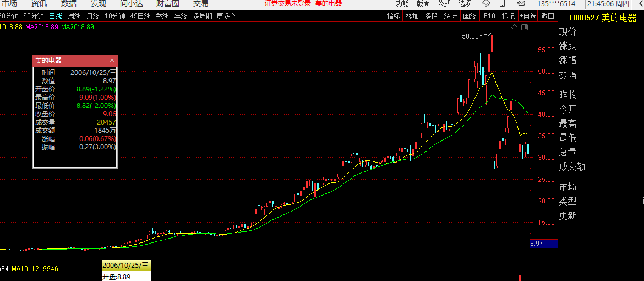Switch to the 周线 weekly period

[x=74, y=16]
